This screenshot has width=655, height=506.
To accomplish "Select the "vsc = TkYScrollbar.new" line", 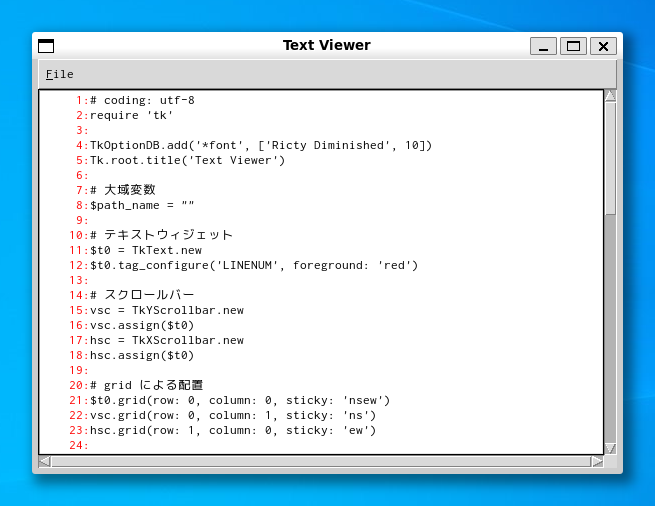I will (167, 310).
